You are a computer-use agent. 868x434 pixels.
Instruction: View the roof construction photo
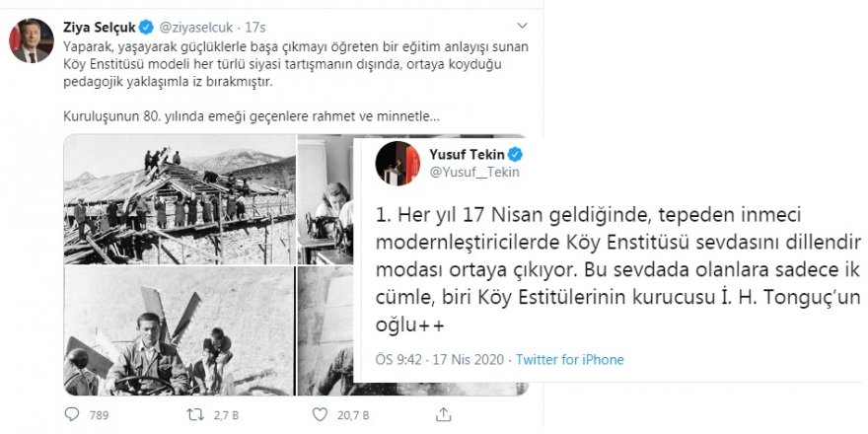(180, 199)
